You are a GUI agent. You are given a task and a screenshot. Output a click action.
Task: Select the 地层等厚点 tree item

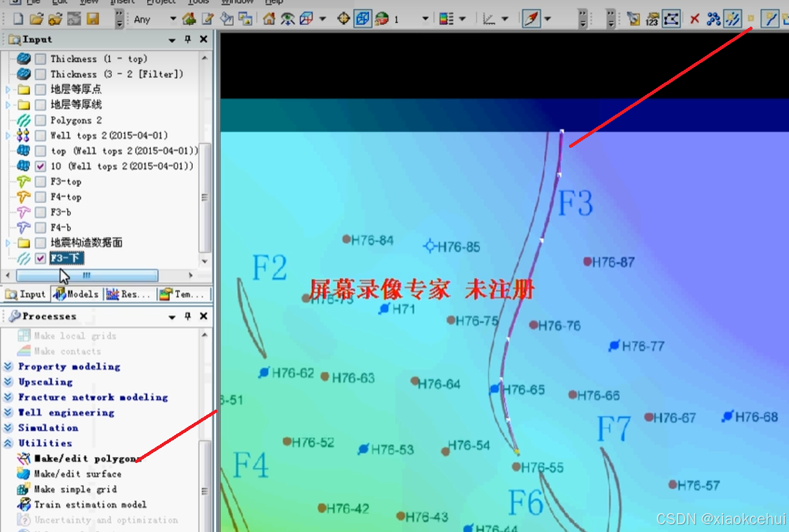pos(76,89)
